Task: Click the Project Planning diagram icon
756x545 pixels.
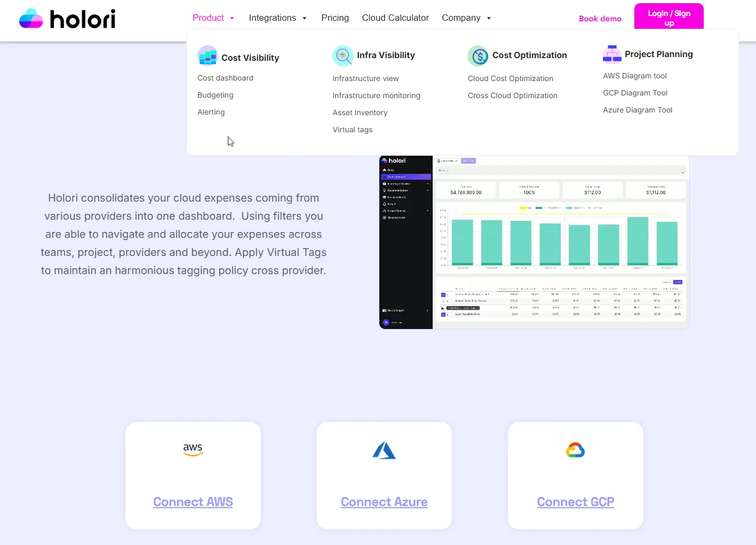Action: (612, 54)
